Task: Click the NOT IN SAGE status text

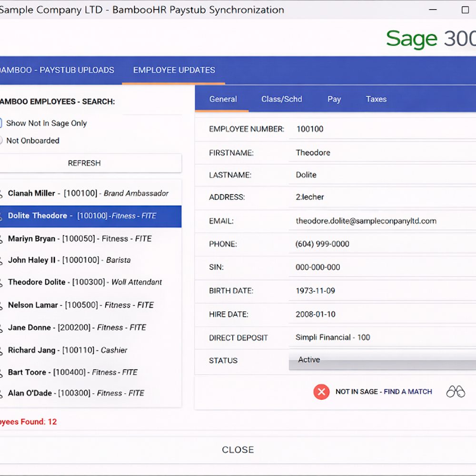Action: point(357,392)
